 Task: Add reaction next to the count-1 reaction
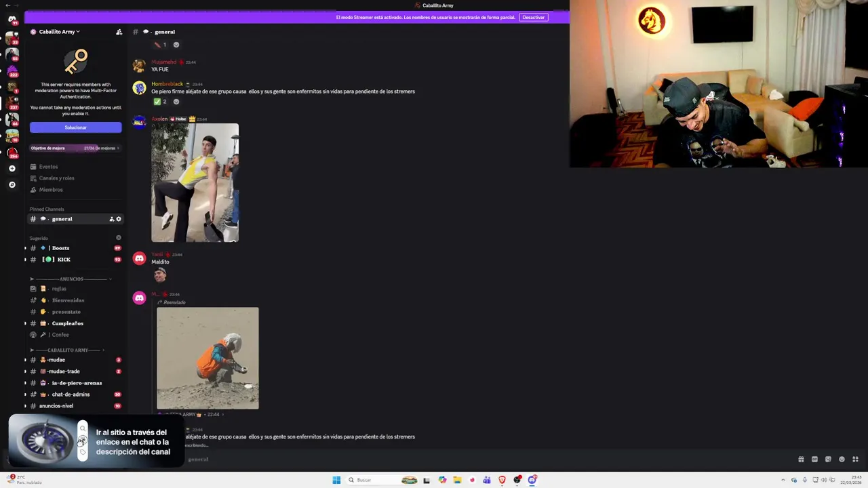point(176,45)
